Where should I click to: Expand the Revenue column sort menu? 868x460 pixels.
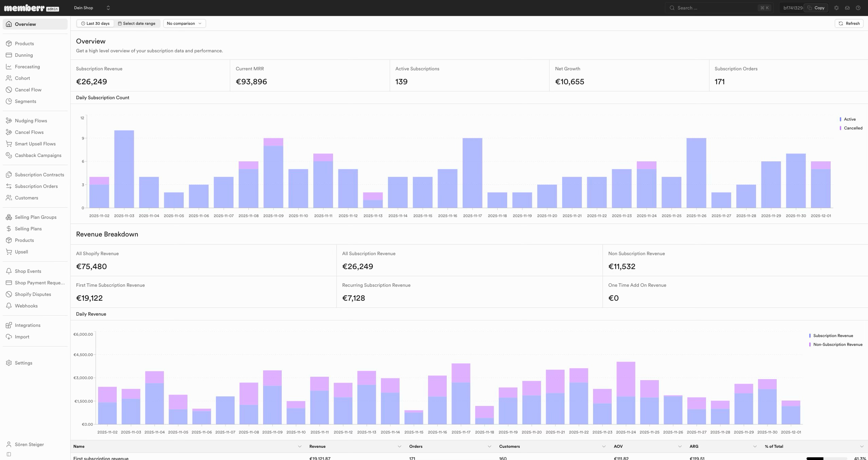pos(399,446)
